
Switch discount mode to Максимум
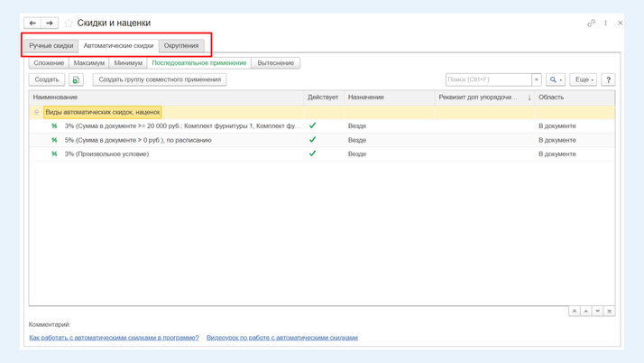point(88,63)
